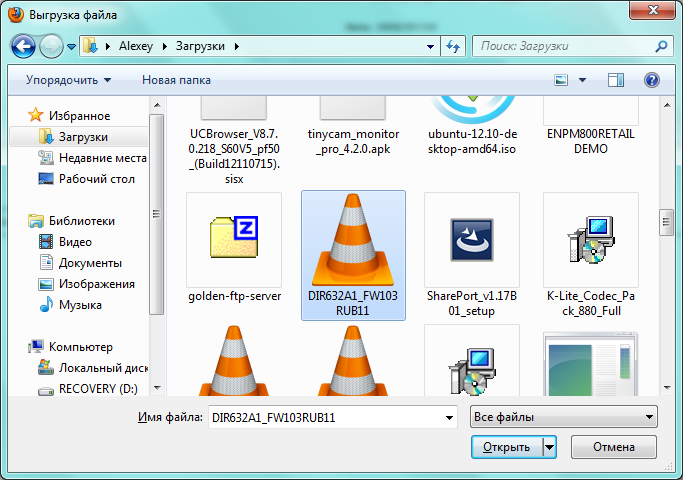Click the search magnifier icon
The image size is (683, 480).
660,46
